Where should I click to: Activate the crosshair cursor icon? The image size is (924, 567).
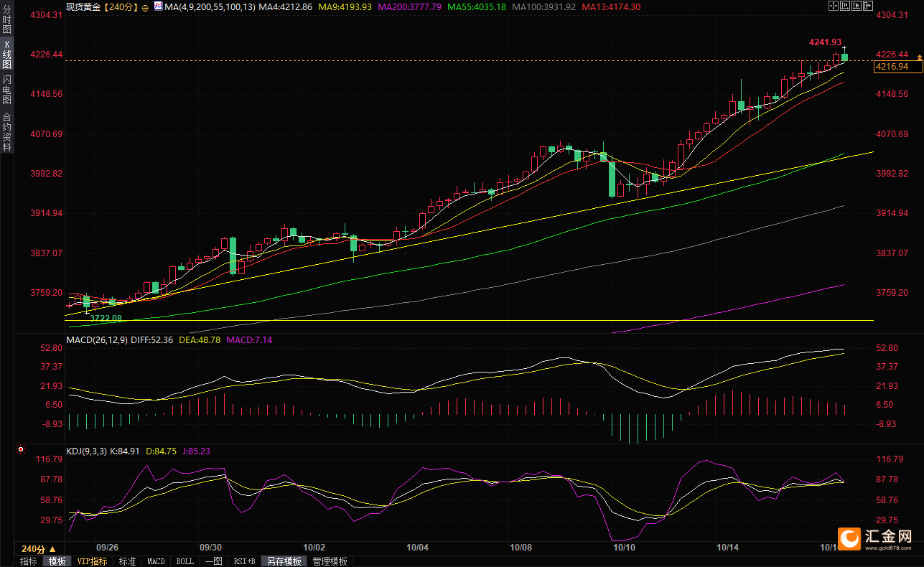tap(834, 6)
